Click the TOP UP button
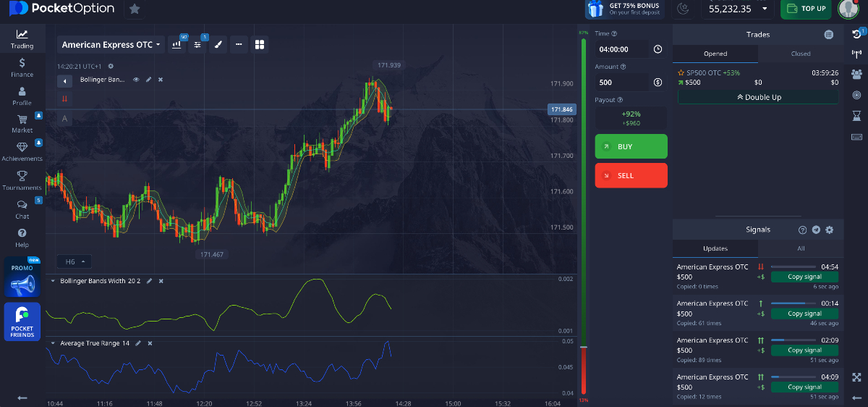Screen dimensions: 868x407 806,9
